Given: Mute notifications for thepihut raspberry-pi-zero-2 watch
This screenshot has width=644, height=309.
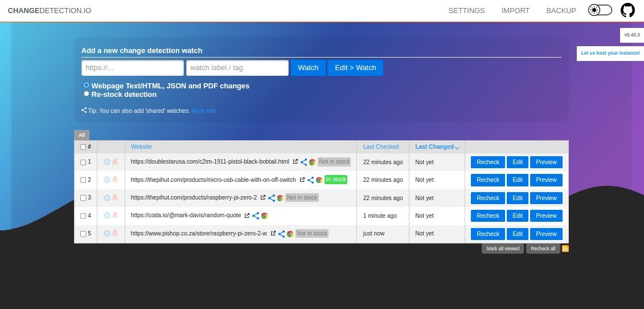Looking at the screenshot, I should (x=115, y=198).
